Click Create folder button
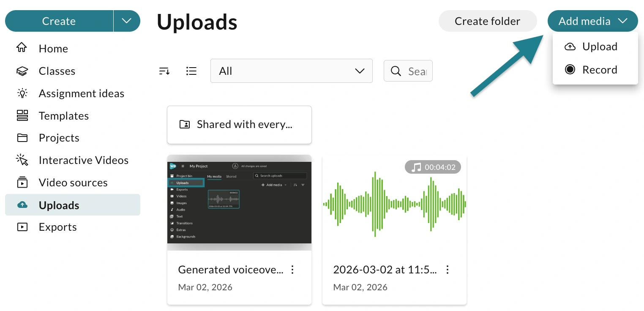This screenshot has width=644, height=311. pos(488,21)
